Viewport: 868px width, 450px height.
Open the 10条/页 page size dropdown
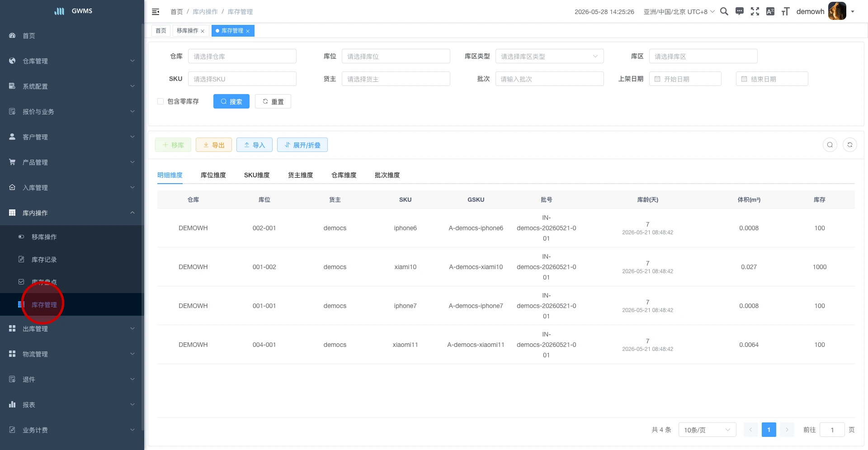708,430
